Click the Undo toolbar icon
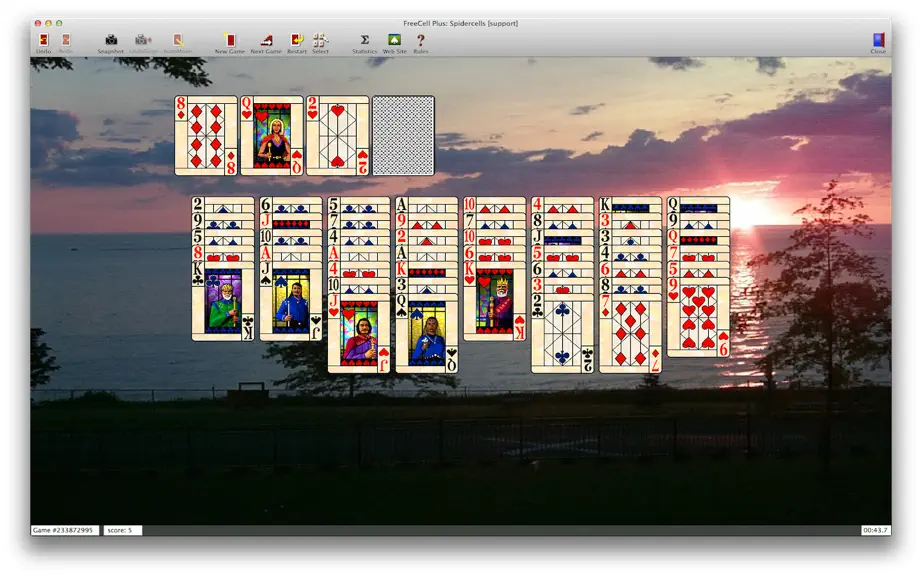The height and width of the screenshot is (576, 922). pos(44,43)
